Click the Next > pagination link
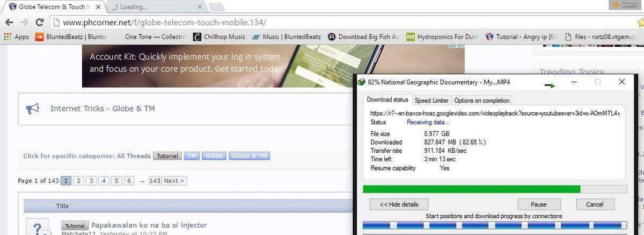 click(x=174, y=181)
